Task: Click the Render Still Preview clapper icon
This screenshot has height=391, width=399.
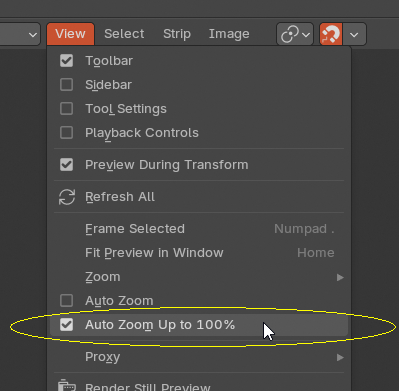Action: [x=67, y=386]
